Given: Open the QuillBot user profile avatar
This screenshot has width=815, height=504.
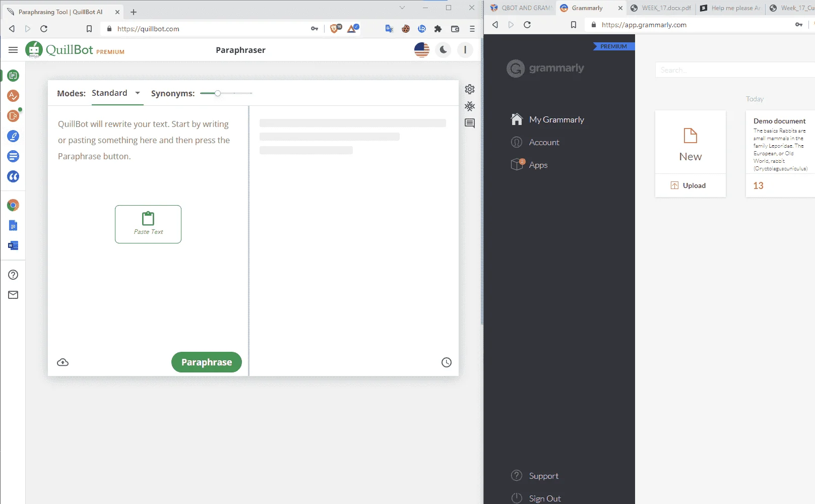Looking at the screenshot, I should click(x=465, y=50).
